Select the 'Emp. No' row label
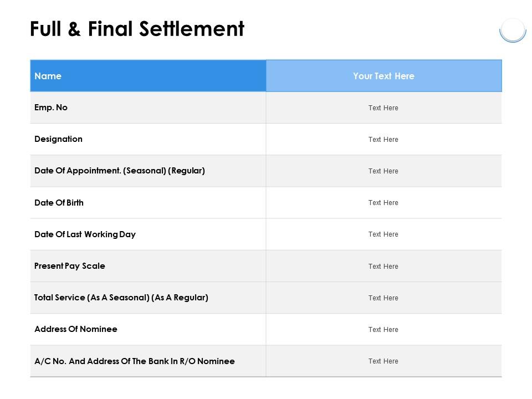The image size is (532, 399). pos(51,108)
